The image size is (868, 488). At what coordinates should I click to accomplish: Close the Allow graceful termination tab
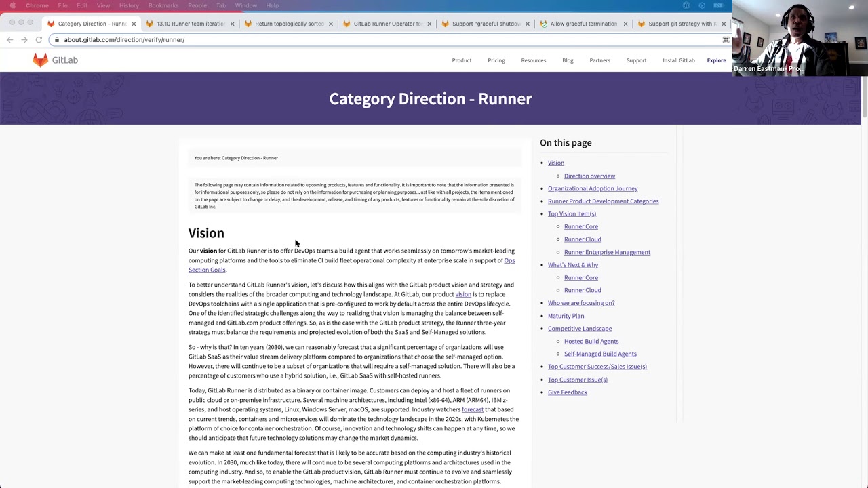pyautogui.click(x=625, y=24)
